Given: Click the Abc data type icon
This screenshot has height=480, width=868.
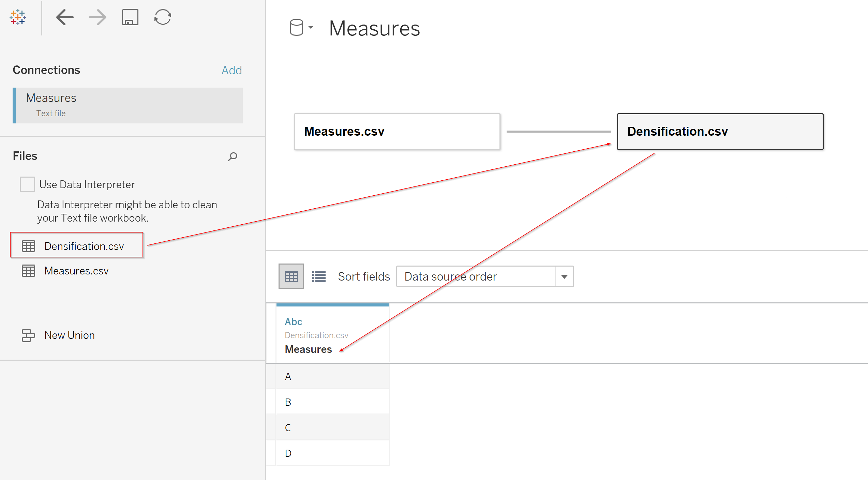Looking at the screenshot, I should [x=294, y=321].
